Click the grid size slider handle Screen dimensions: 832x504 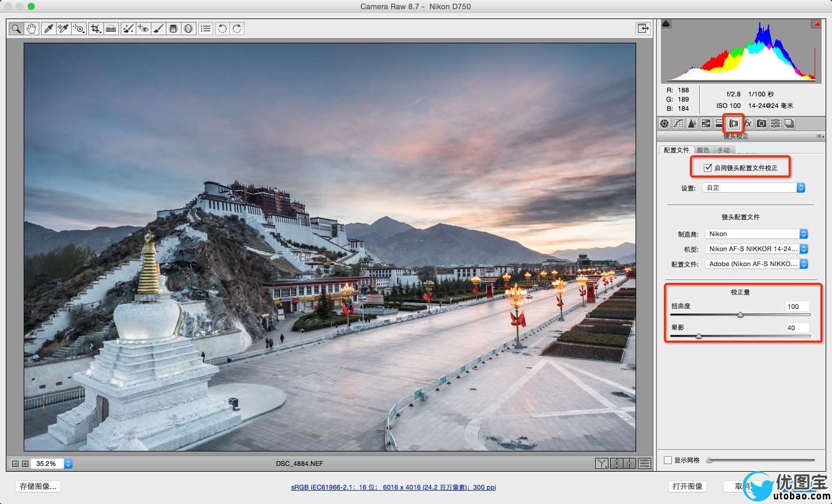710,460
